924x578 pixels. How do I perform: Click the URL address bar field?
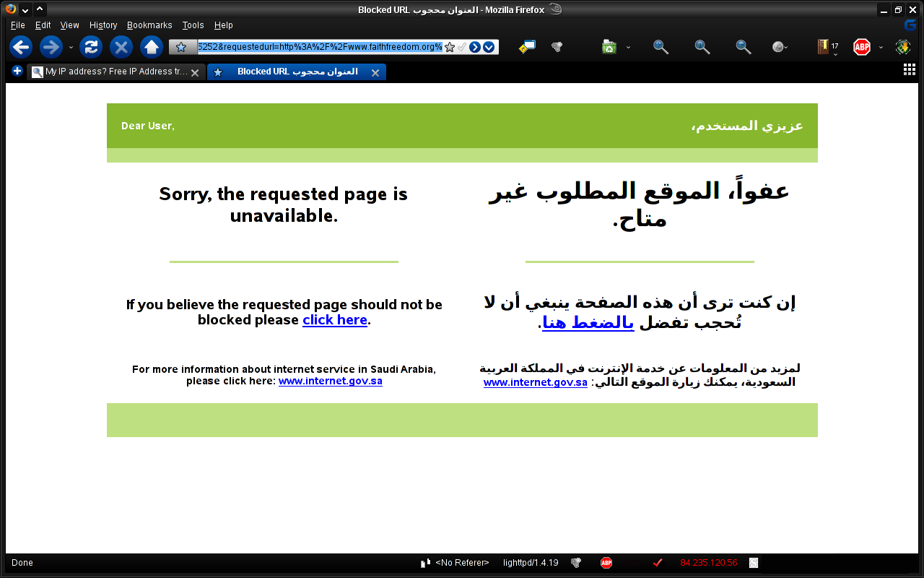(x=319, y=47)
